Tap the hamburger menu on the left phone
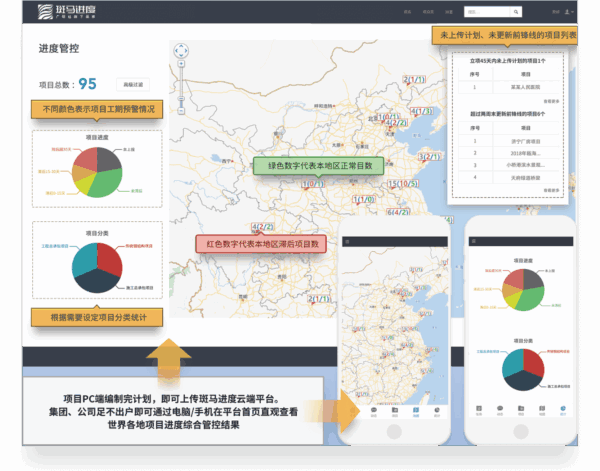 (348, 243)
